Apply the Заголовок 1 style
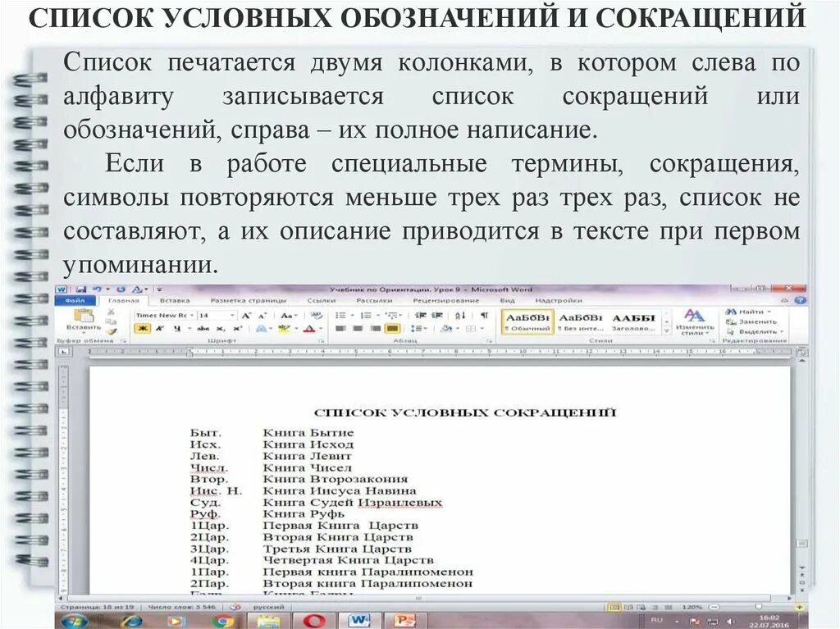The image size is (840, 629). point(634,322)
